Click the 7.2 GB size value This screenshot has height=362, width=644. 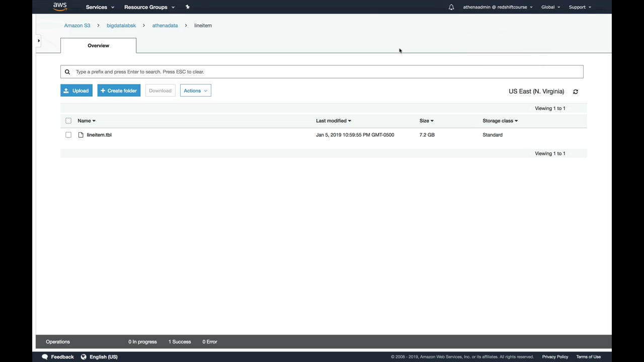pos(427,135)
